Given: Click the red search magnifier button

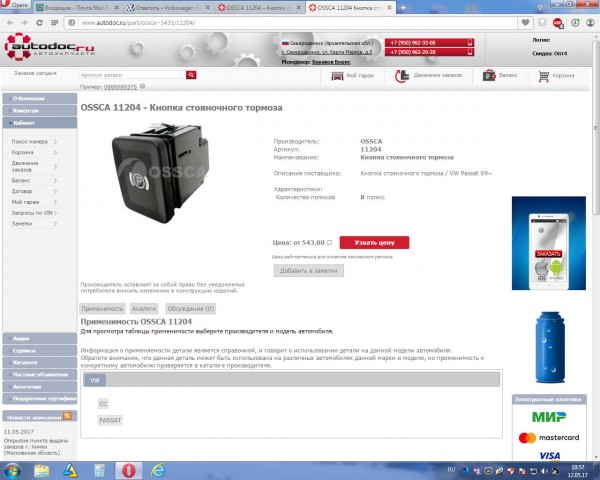Looking at the screenshot, I should tap(191, 75).
